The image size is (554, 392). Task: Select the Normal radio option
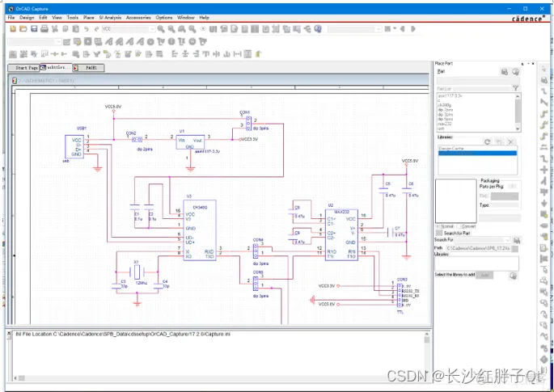pyautogui.click(x=445, y=226)
